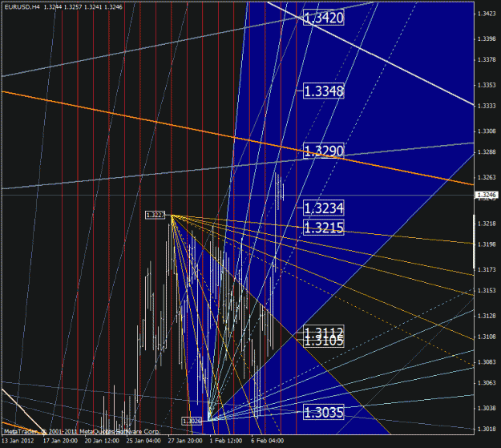This screenshot has height=448, width=501.
Task: Click the 1 Feb 12:00 time label
Action: click(226, 441)
